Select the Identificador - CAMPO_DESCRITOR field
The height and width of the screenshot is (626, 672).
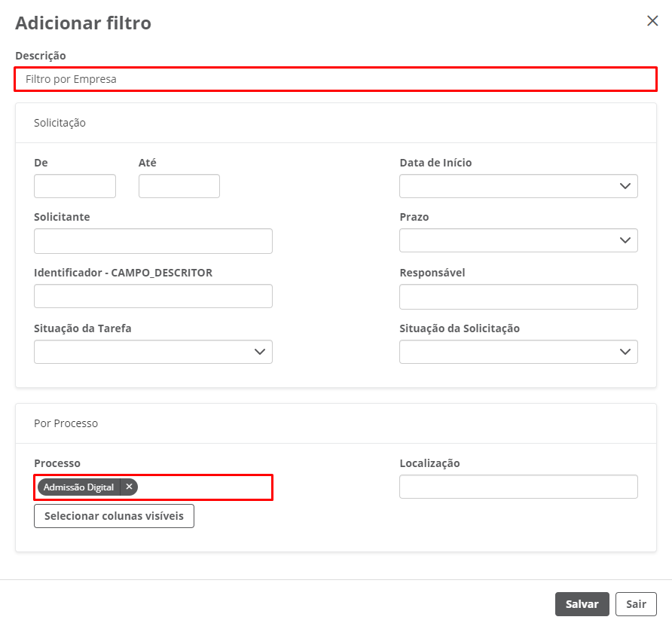153,296
